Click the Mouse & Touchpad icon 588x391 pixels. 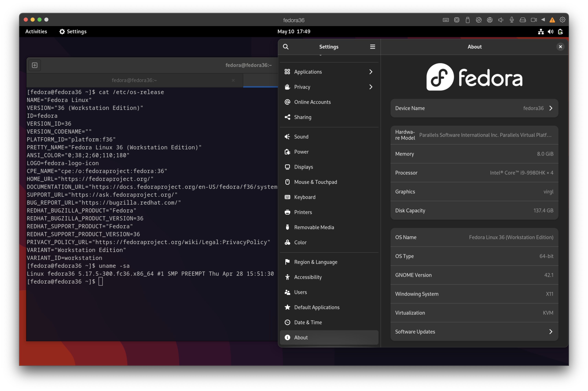click(x=287, y=182)
